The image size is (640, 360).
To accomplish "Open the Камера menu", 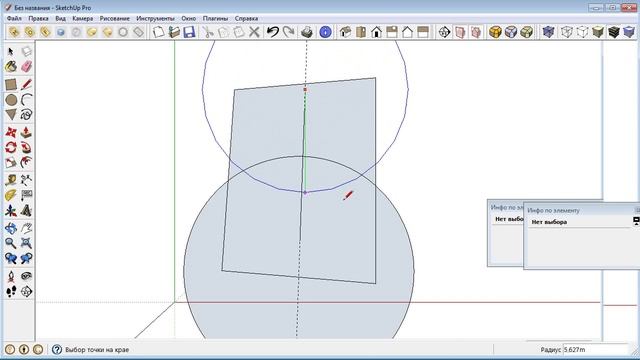I will click(82, 18).
